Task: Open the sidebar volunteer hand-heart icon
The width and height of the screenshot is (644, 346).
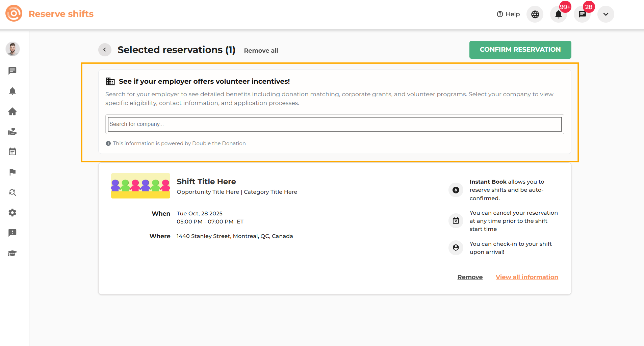Action: click(x=12, y=132)
